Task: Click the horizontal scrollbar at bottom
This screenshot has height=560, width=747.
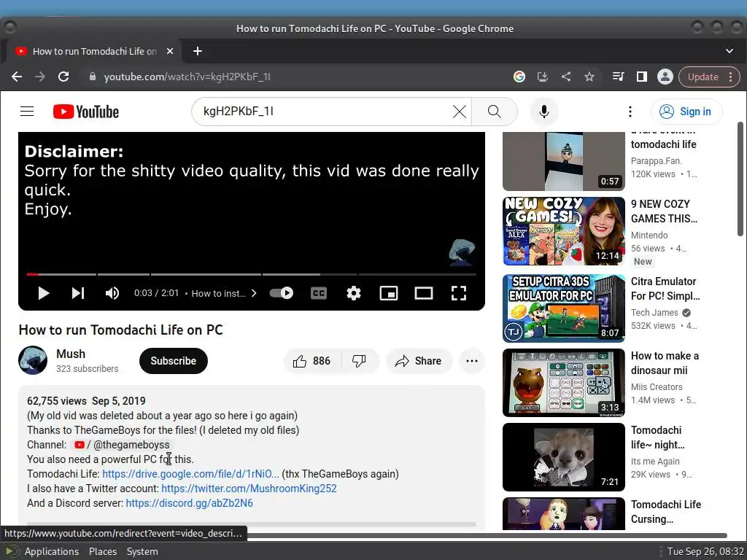Action: point(486,536)
